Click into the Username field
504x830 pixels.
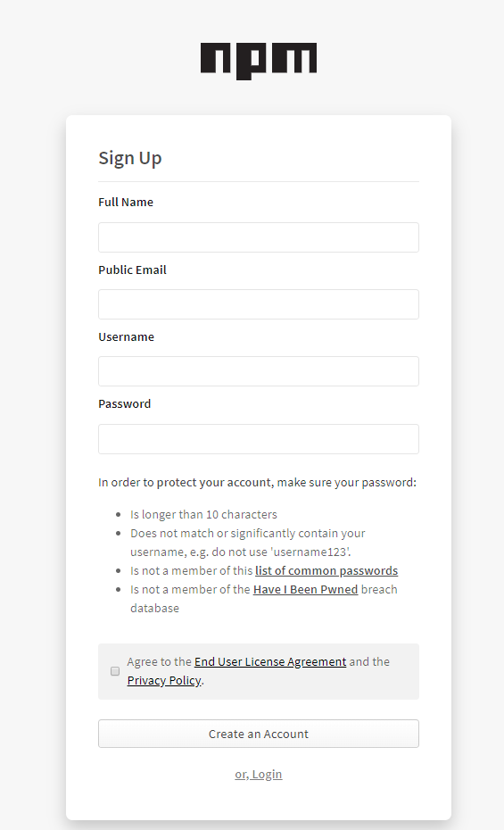click(x=258, y=371)
